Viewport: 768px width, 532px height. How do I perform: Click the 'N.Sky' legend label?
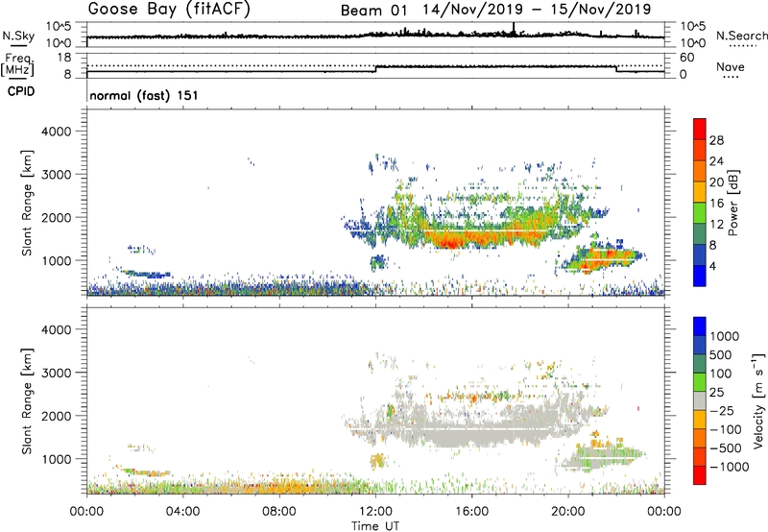pyautogui.click(x=18, y=36)
